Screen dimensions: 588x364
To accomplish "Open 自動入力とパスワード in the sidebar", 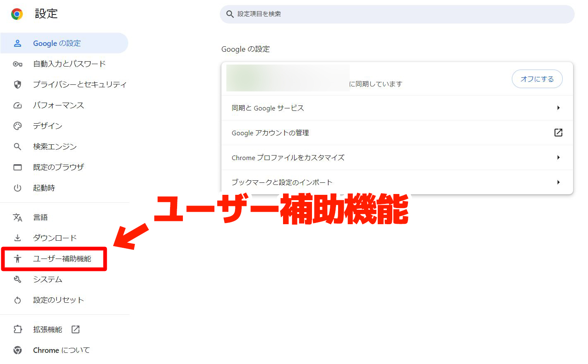I will point(64,64).
